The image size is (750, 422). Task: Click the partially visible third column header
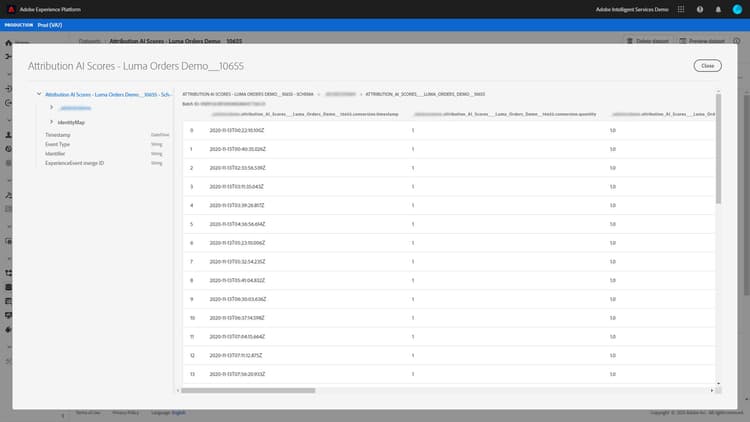point(663,114)
